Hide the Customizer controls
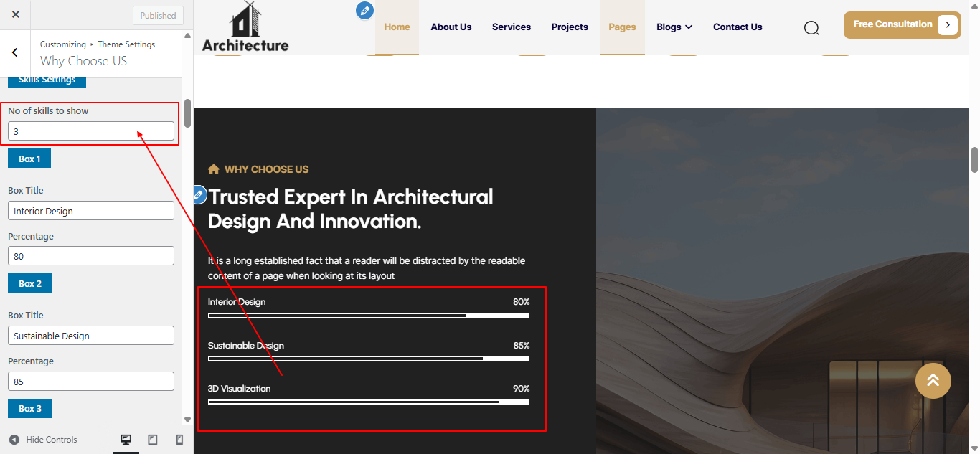This screenshot has width=980, height=454. [x=43, y=440]
